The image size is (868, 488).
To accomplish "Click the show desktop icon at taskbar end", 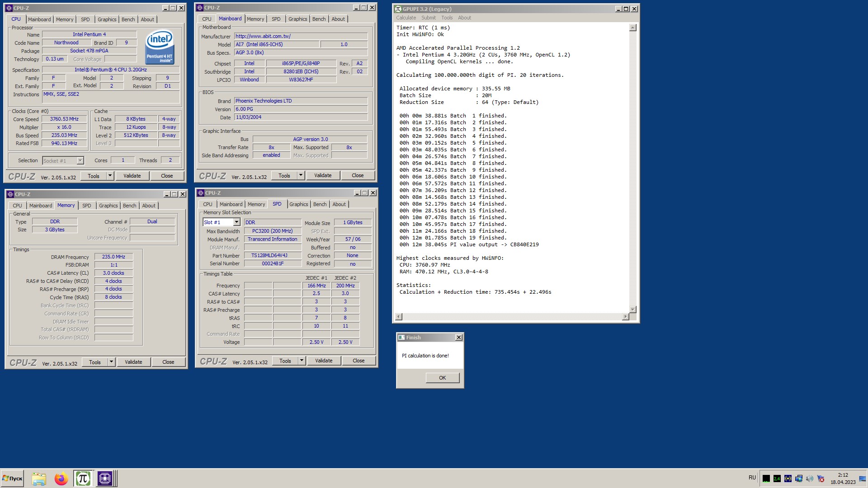I will (x=863, y=479).
